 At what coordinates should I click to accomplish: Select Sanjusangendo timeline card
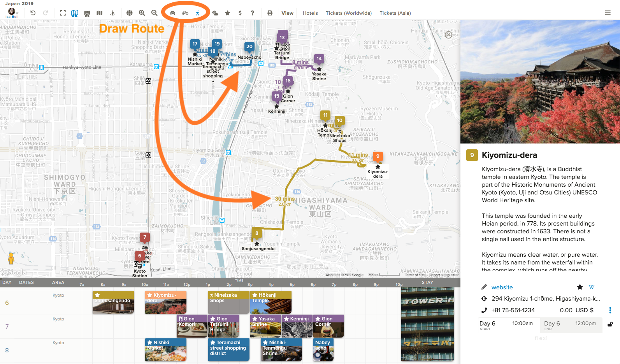coord(113,303)
